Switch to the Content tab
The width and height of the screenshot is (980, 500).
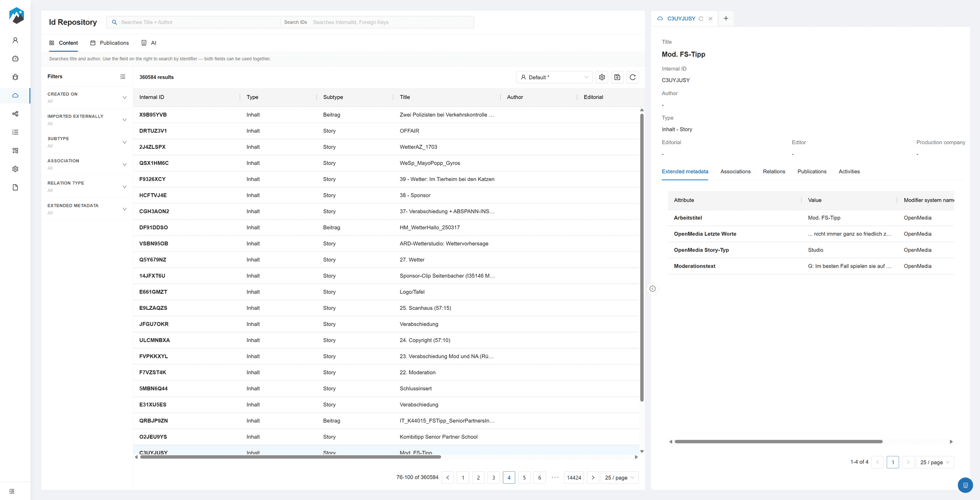(64, 43)
